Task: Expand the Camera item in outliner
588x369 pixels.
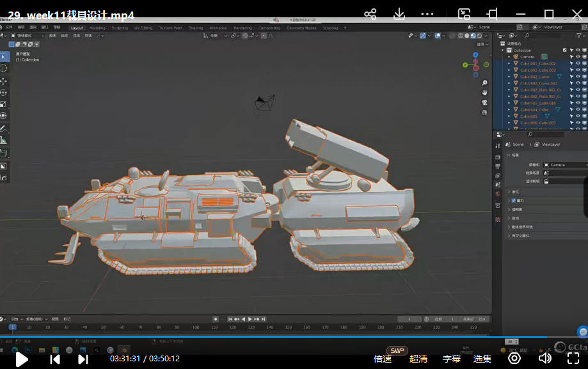Action: (509, 57)
